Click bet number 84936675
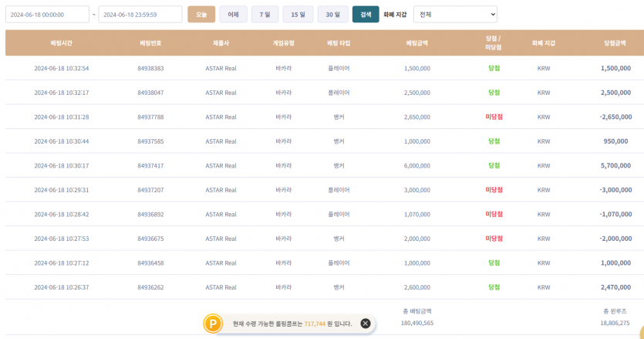The height and width of the screenshot is (339, 644). (150, 238)
